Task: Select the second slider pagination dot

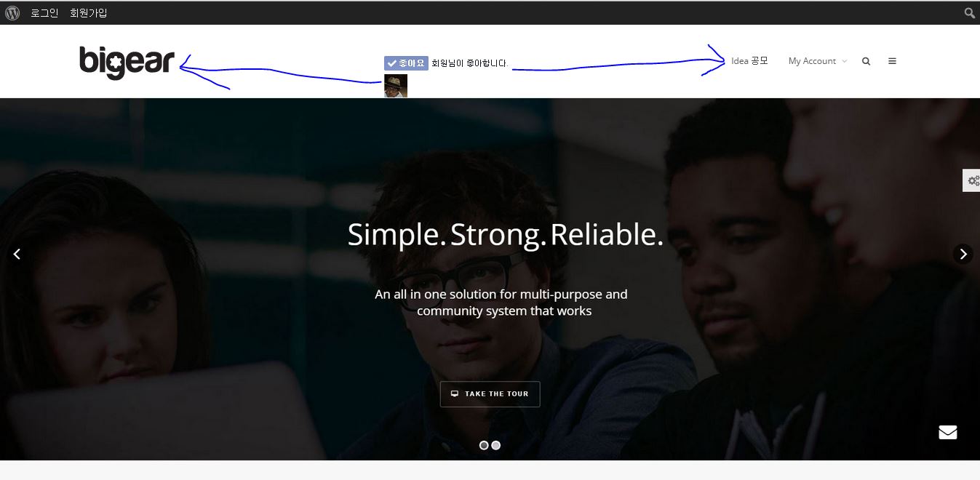Action: pos(496,445)
